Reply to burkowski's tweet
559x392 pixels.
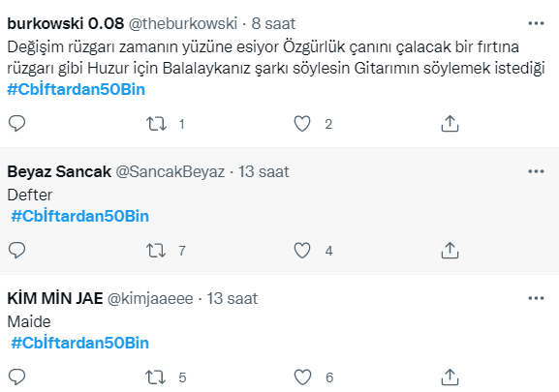tap(16, 124)
